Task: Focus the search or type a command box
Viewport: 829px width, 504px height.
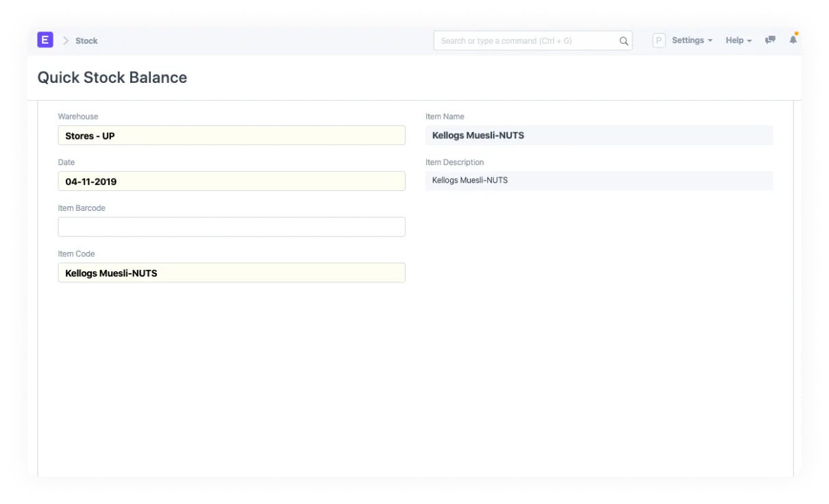Action: pos(528,41)
